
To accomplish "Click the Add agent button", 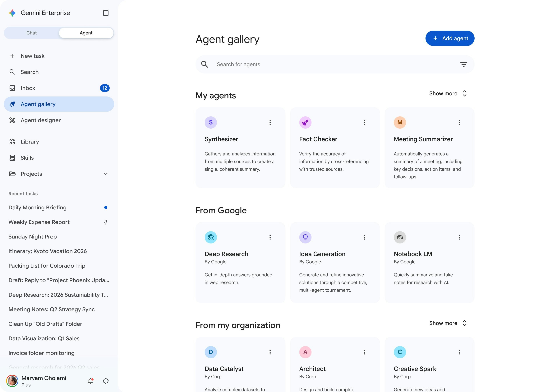I will click(449, 38).
